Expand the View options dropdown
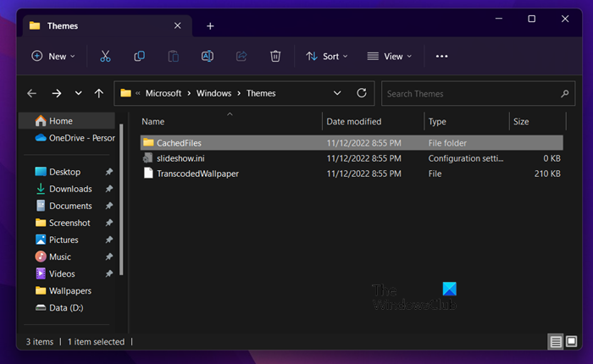This screenshot has height=364, width=593. (x=390, y=56)
